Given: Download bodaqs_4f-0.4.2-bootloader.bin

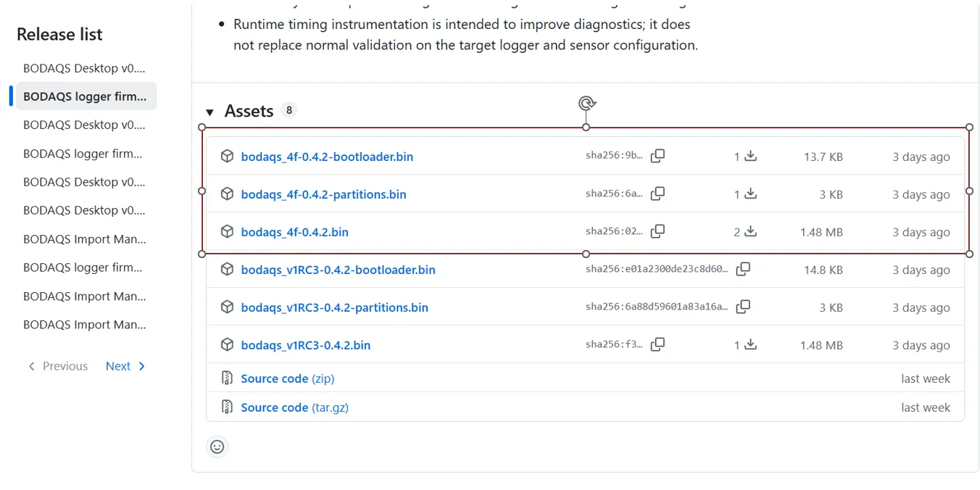Looking at the screenshot, I should (x=327, y=157).
